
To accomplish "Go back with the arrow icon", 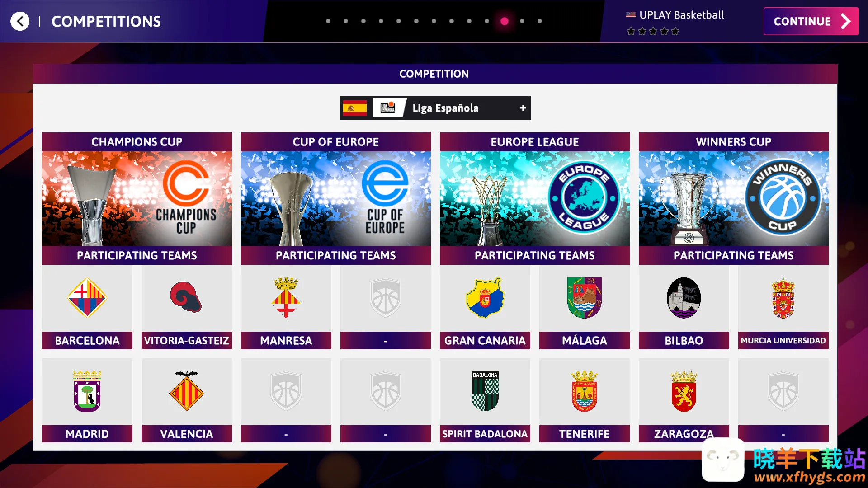I will pyautogui.click(x=20, y=21).
